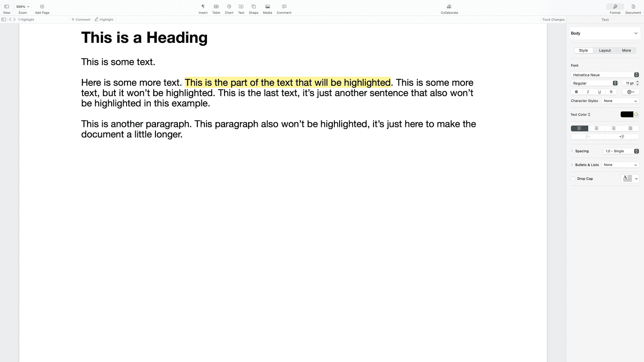Enable the Drop Cap checkbox
The height and width of the screenshot is (362, 644).
[x=573, y=179]
